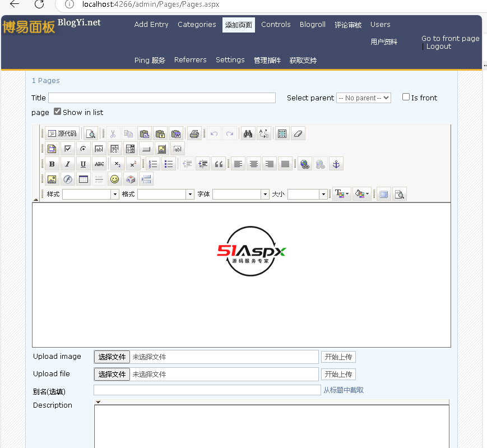
Task: Open the 字体 font dropdown
Action: point(241,194)
